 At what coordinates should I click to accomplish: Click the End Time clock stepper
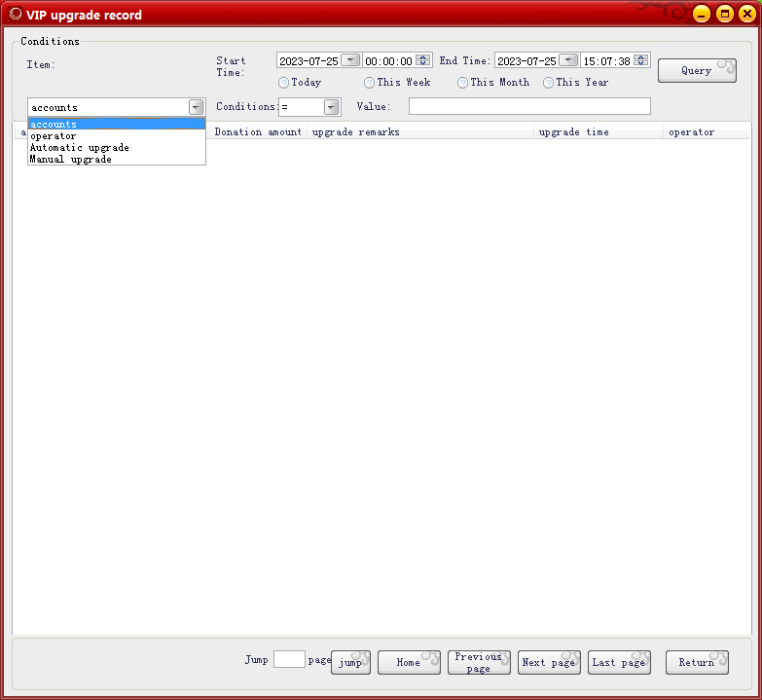pos(641,60)
